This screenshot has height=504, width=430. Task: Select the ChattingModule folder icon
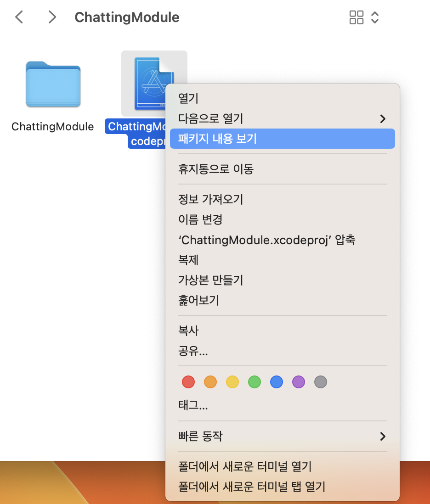[x=53, y=84]
